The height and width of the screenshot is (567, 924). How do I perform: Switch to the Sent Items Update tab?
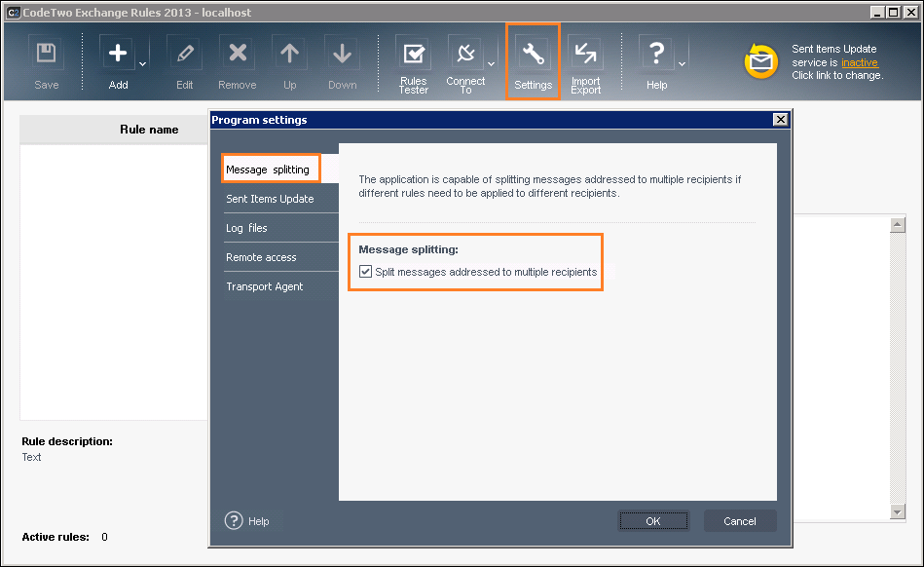tap(280, 199)
